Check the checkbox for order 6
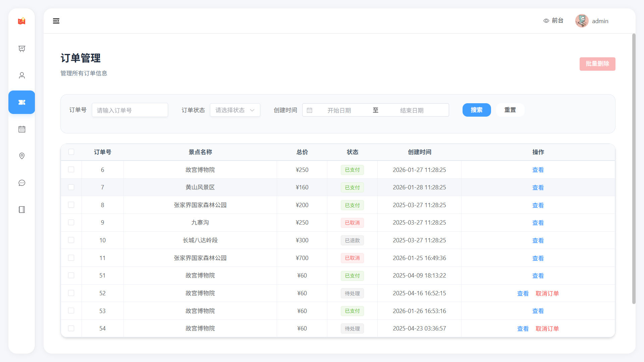The image size is (644, 362). [x=71, y=170]
